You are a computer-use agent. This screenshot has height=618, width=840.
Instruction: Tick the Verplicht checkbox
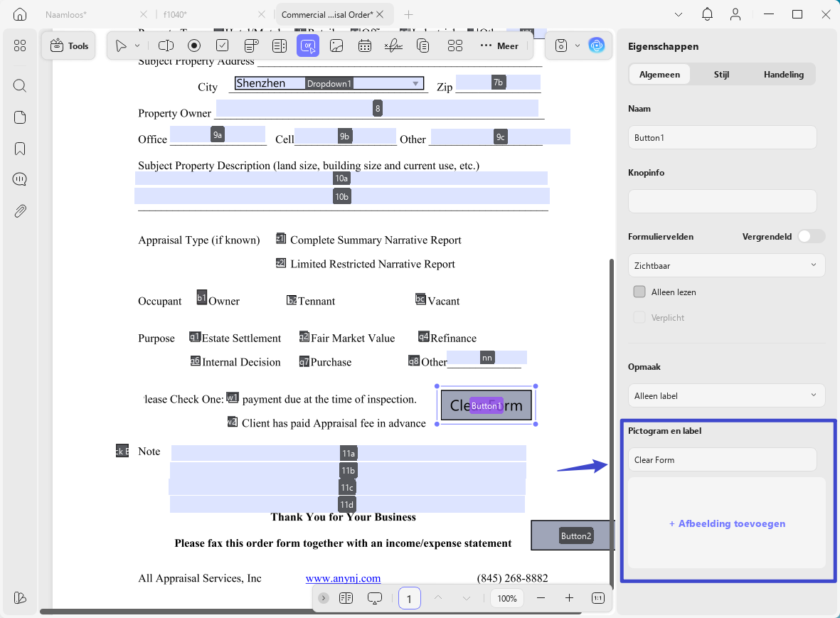[x=639, y=318]
